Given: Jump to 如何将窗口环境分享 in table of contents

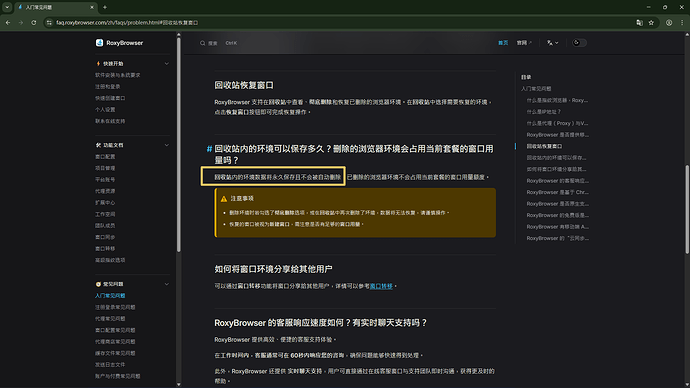Looking at the screenshot, I should coord(556,169).
